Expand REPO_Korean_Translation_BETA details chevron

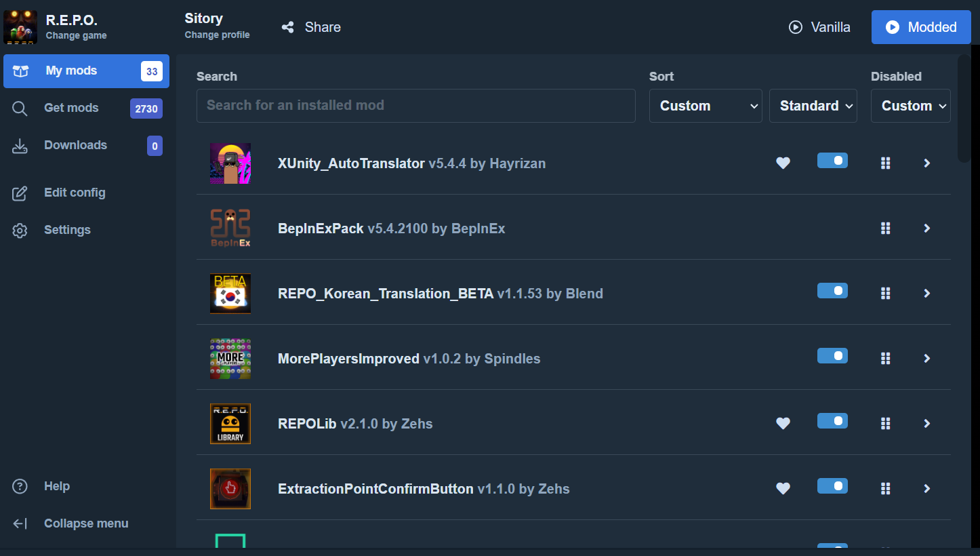tap(927, 293)
